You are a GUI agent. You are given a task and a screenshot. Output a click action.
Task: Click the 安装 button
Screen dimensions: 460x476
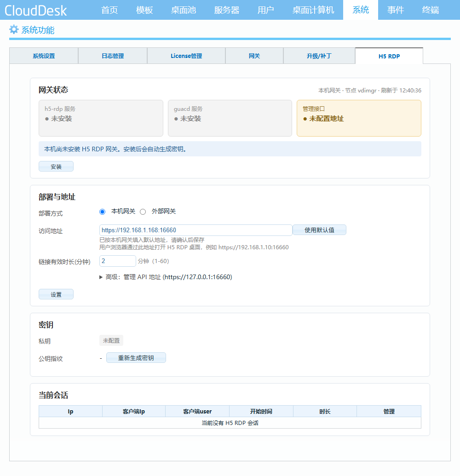tap(56, 166)
